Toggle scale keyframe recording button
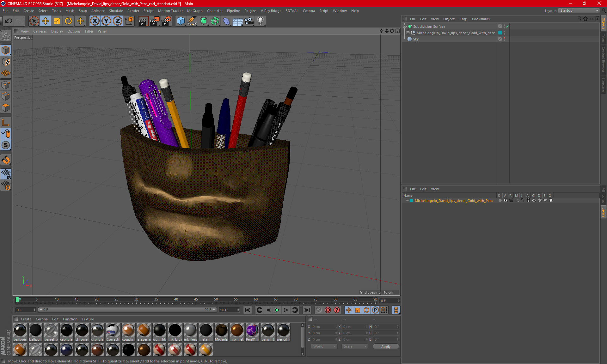 coord(358,310)
